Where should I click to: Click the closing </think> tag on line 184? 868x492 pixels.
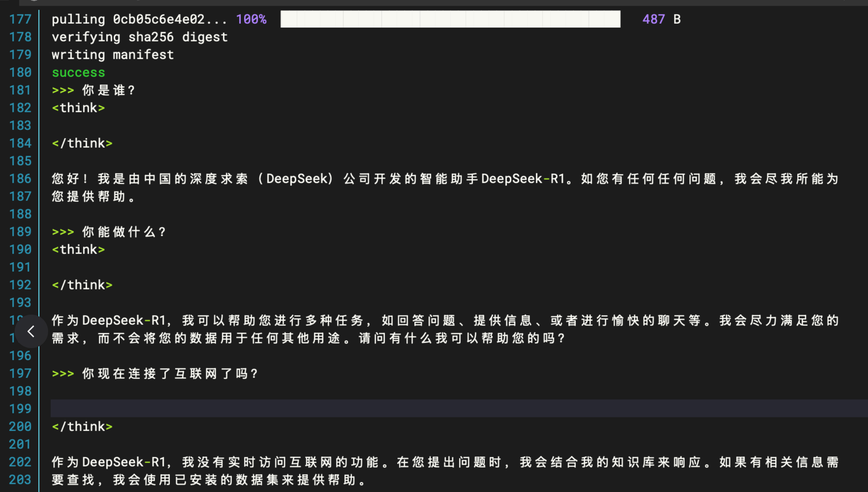pos(82,143)
